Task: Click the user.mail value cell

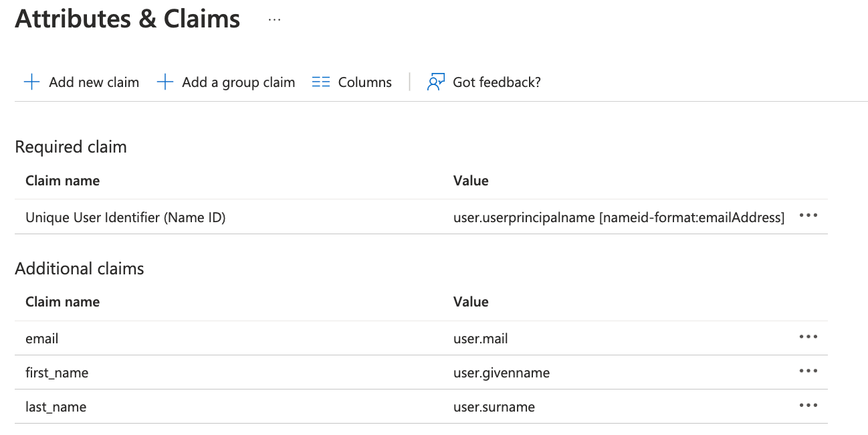Action: pos(480,339)
